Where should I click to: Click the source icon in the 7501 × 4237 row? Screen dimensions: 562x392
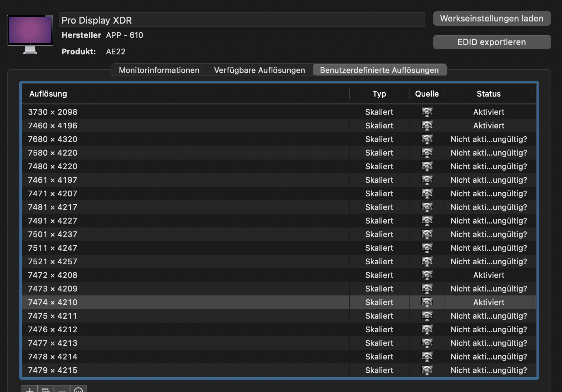(x=427, y=234)
